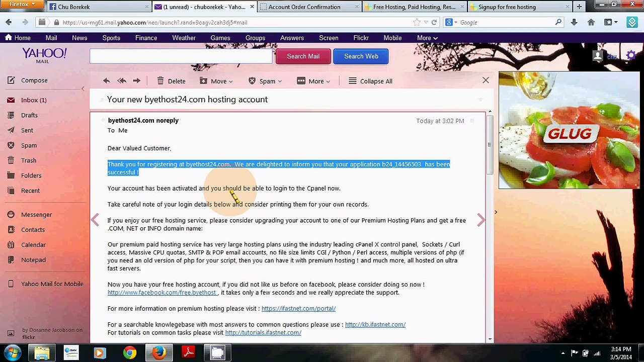Click the Search Web button
This screenshot has height=362, width=644.
click(x=361, y=56)
